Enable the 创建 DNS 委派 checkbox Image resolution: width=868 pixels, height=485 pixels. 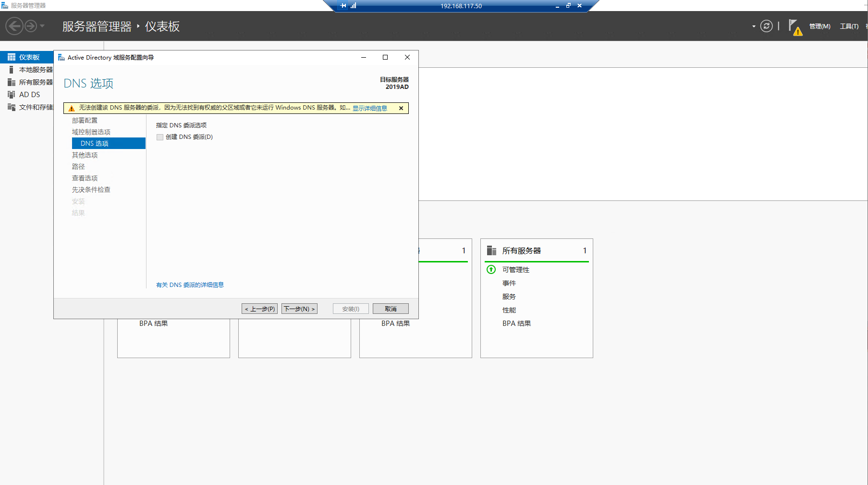point(160,137)
